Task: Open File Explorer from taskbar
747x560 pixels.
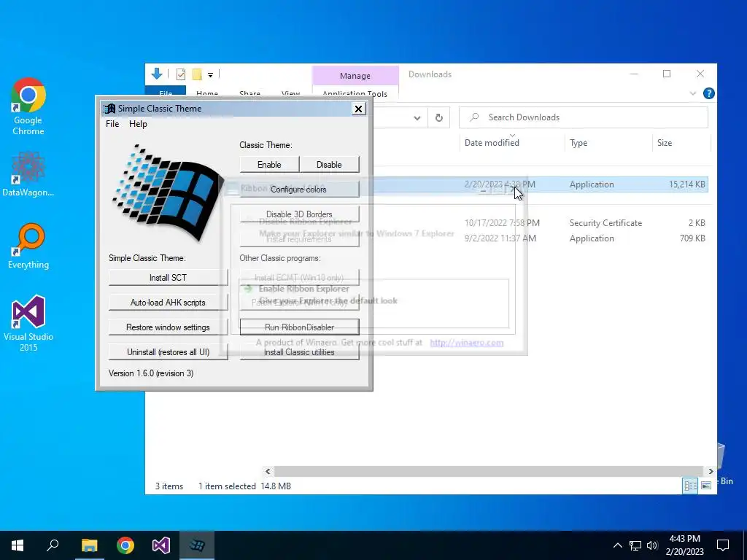Action: point(89,545)
